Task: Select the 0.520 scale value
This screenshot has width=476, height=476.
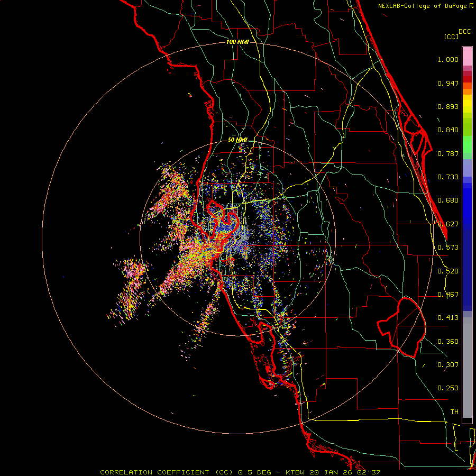Action: [448, 271]
